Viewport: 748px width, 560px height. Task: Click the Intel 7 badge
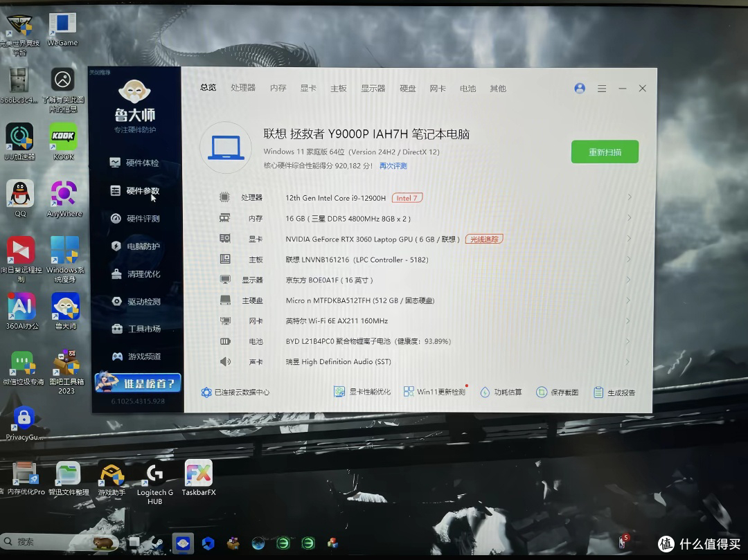(x=407, y=198)
